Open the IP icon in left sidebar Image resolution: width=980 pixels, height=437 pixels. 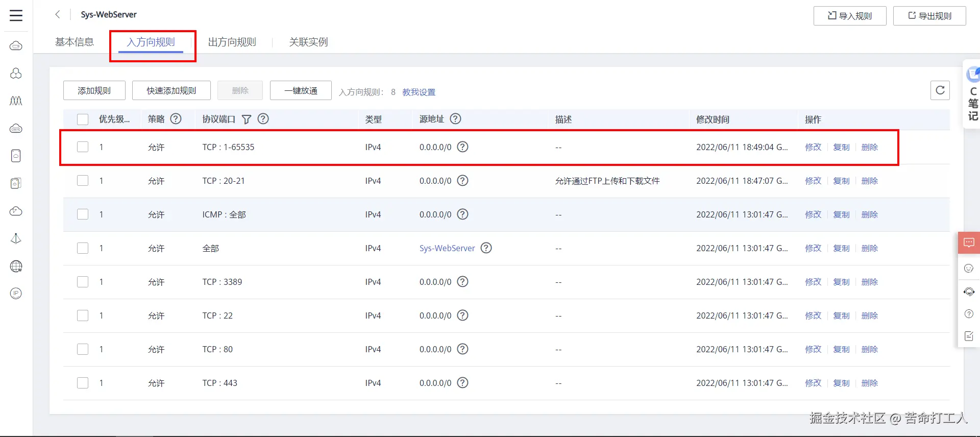pyautogui.click(x=16, y=294)
